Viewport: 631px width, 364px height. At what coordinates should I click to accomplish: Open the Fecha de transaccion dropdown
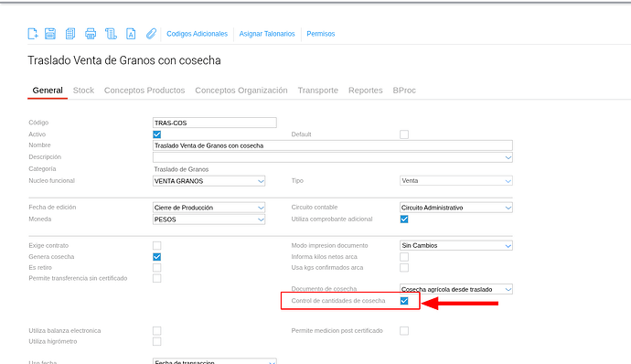tap(215, 361)
